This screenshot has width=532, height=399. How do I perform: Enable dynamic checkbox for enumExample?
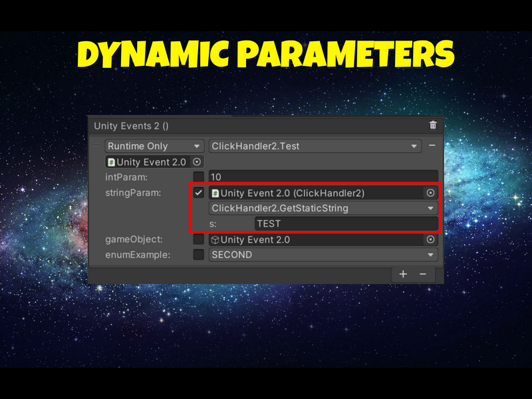click(198, 255)
